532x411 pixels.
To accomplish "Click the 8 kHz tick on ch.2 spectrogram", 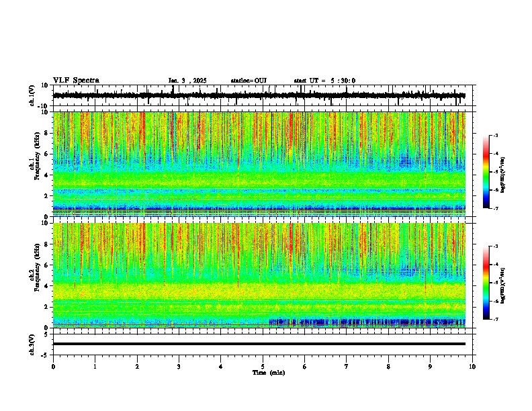I will tap(47, 244).
